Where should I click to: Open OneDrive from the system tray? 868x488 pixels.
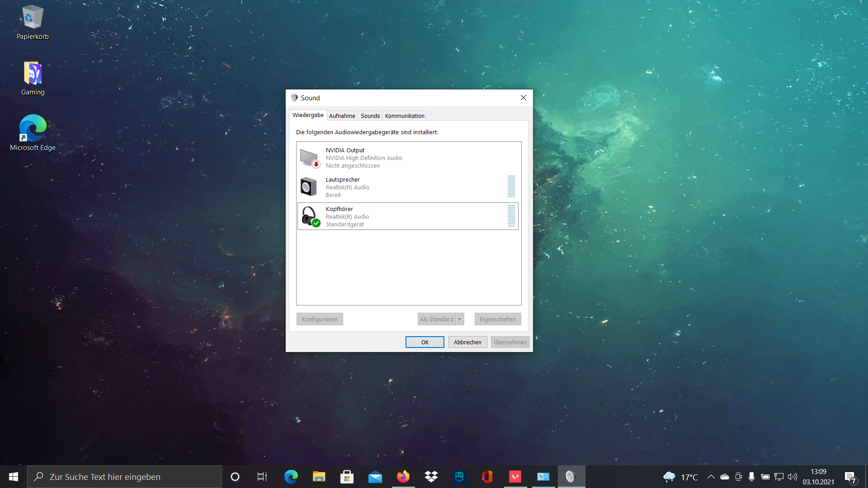(725, 477)
